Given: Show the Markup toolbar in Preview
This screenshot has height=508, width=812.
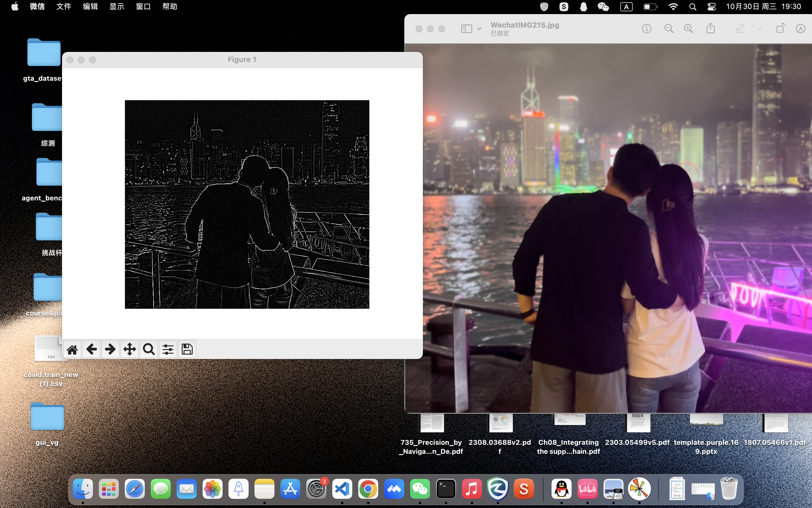Looking at the screenshot, I should [x=801, y=29].
